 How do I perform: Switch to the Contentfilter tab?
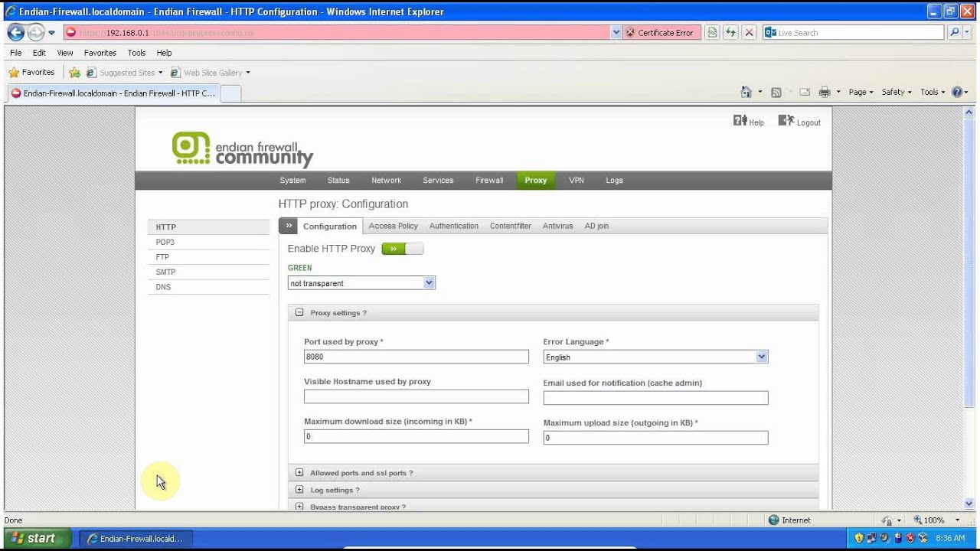(511, 226)
